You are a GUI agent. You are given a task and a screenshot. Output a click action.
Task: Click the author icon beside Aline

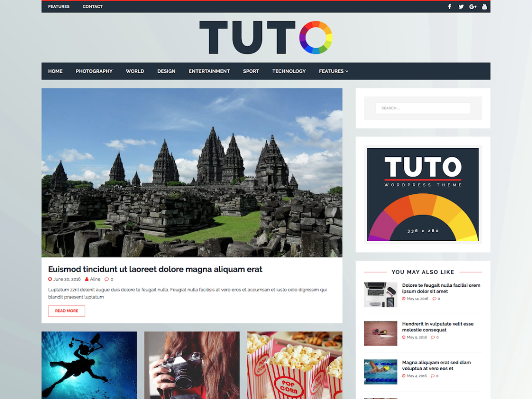[x=87, y=279]
